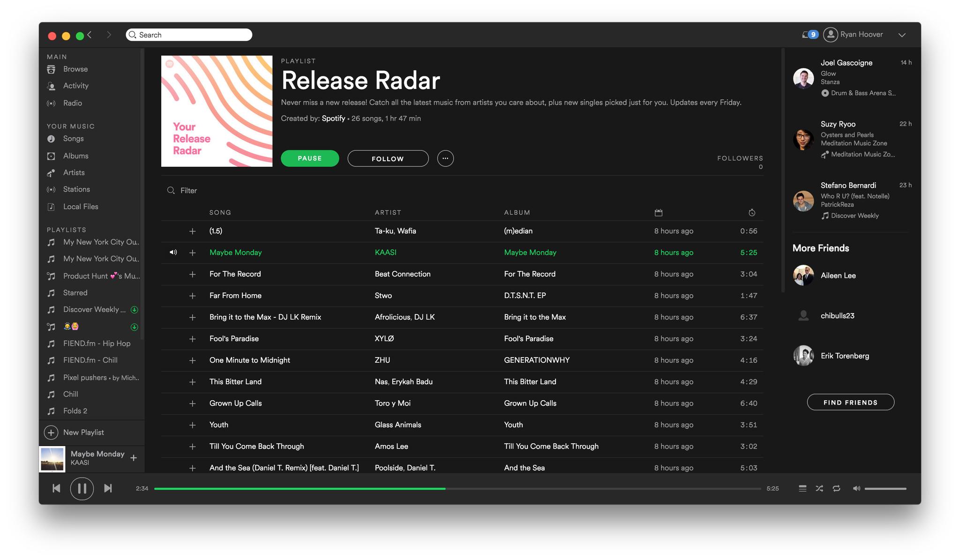Add One Minute to Midnight with its plus icon
Image resolution: width=960 pixels, height=560 pixels.
tap(192, 360)
